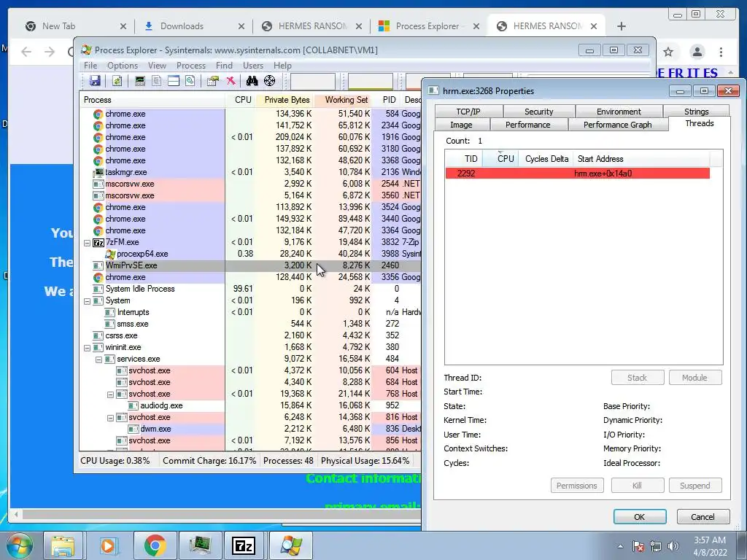Open Windows Explorer from the taskbar
The image size is (747, 560).
coord(63,545)
